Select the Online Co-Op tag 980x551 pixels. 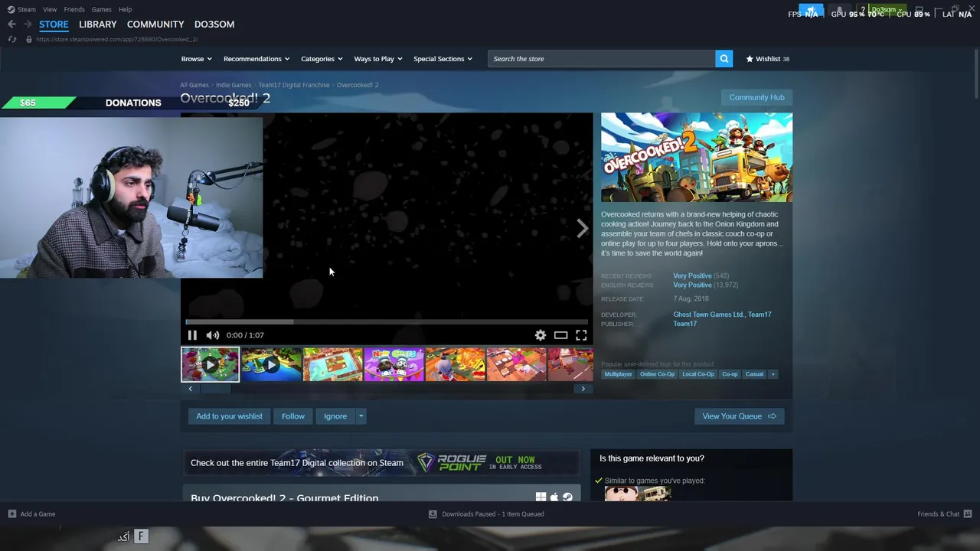(x=657, y=374)
